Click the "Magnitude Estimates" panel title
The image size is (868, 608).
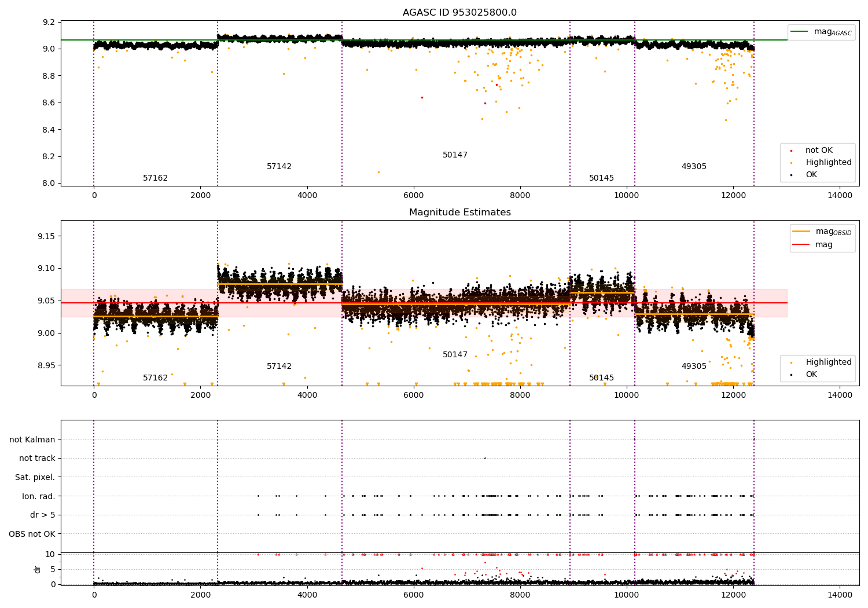(459, 213)
